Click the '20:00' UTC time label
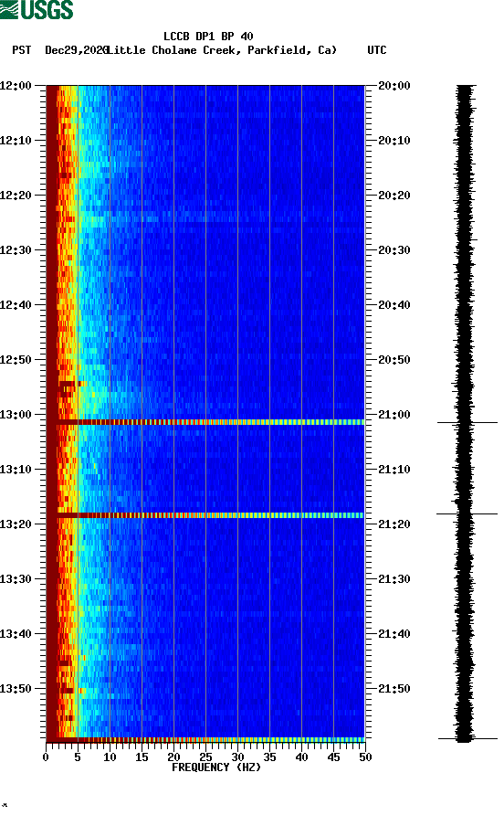This screenshot has width=504, height=815. (x=394, y=86)
